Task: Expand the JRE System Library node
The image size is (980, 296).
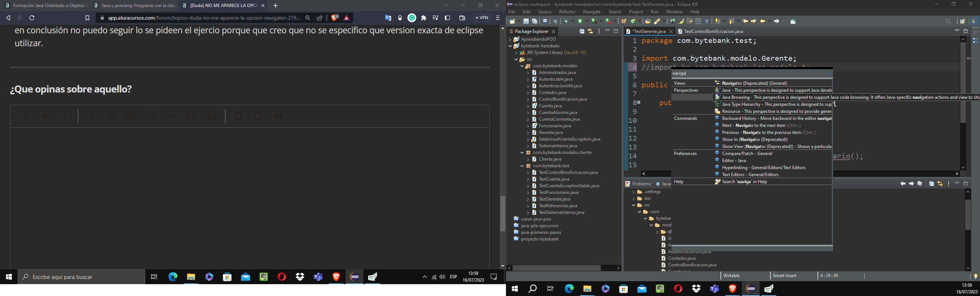Action: click(516, 53)
